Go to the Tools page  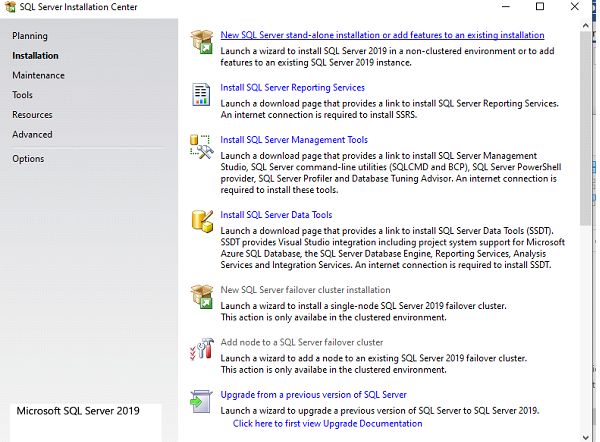click(x=23, y=95)
